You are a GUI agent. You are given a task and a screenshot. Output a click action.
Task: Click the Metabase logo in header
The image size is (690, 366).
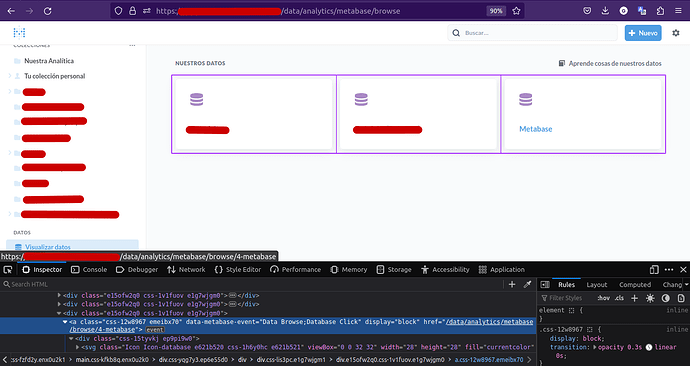tap(19, 33)
